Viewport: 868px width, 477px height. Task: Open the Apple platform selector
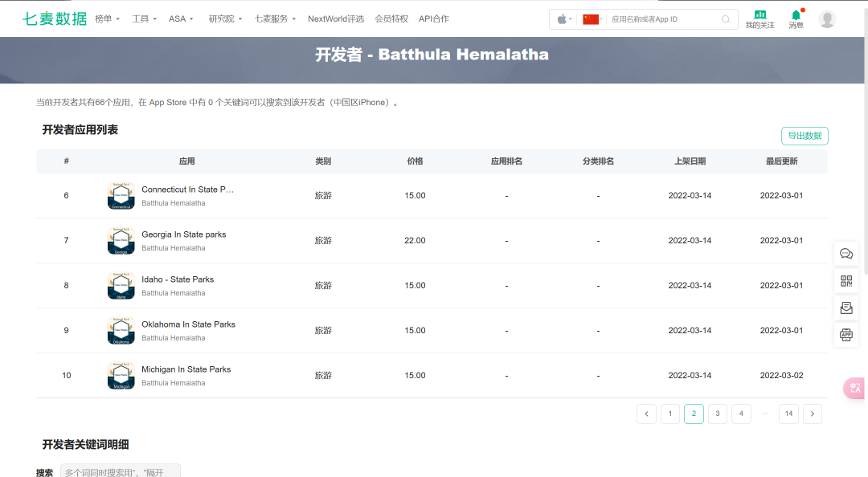[564, 19]
